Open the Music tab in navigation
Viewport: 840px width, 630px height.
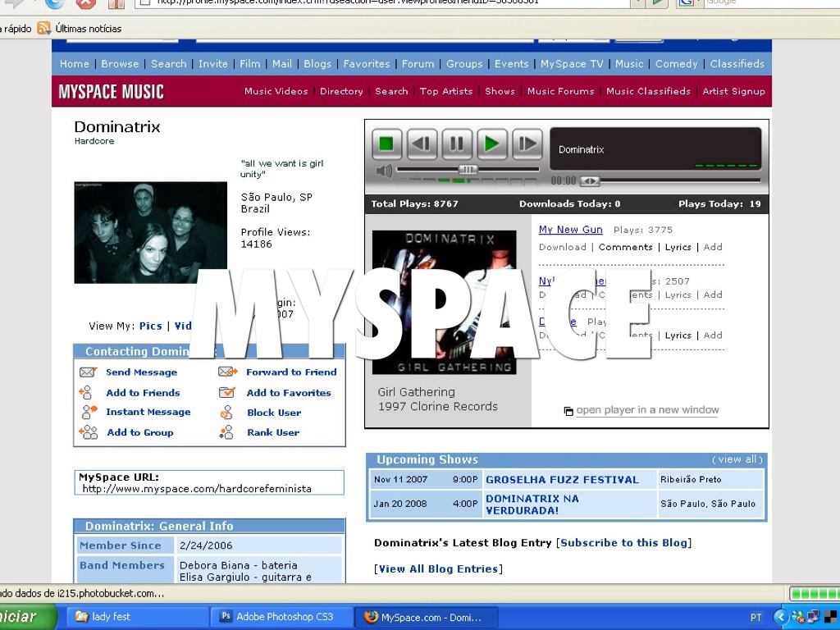(x=629, y=64)
